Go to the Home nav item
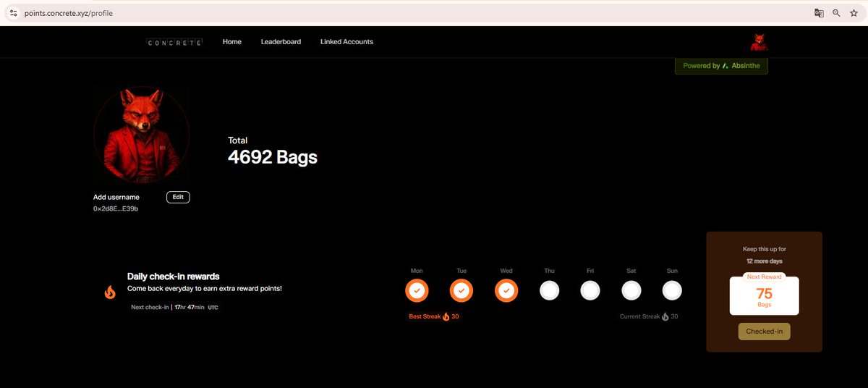Viewport: 868px width, 388px height. point(232,42)
